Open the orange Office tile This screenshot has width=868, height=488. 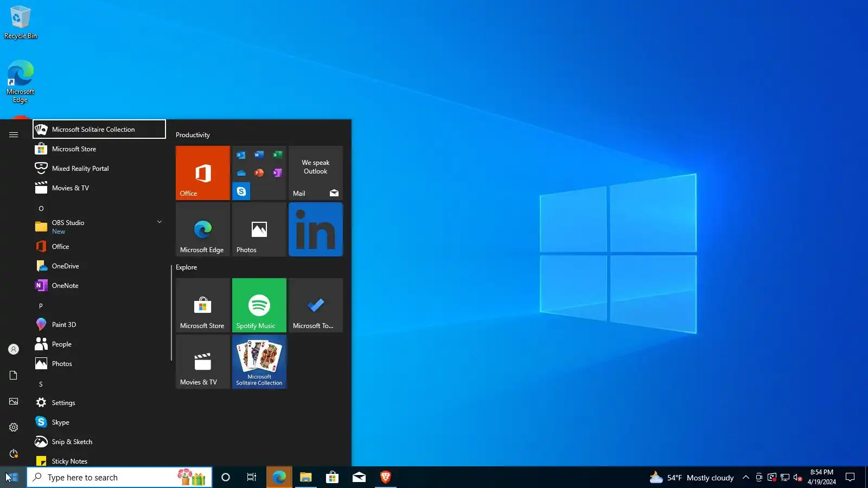point(203,173)
